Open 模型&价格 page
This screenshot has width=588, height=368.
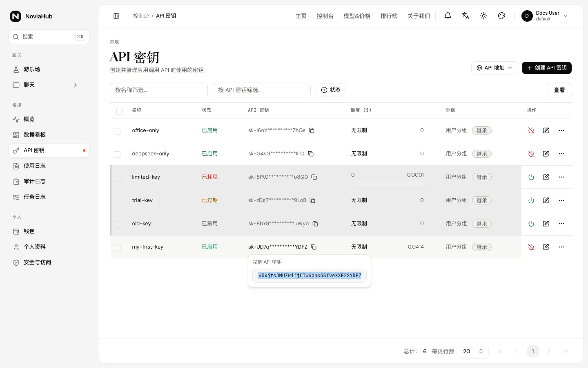pos(357,16)
